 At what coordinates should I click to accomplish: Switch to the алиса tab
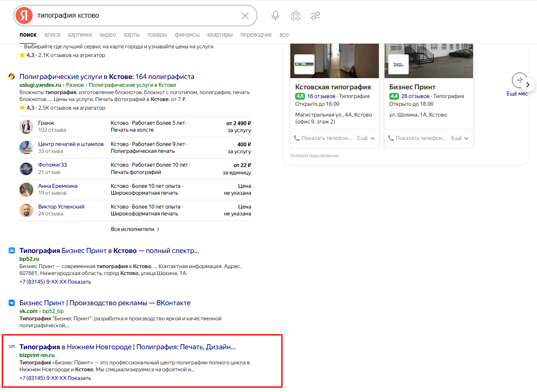pos(52,35)
